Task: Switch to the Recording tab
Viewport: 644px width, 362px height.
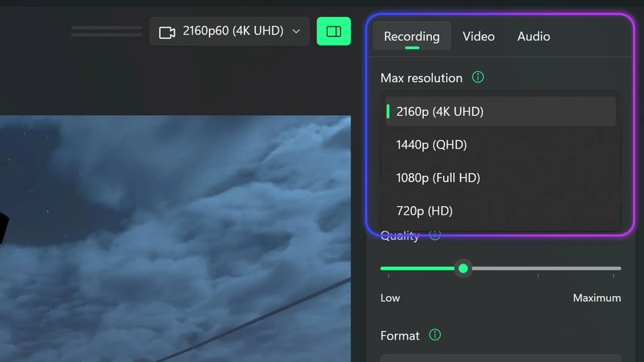Action: (x=411, y=36)
